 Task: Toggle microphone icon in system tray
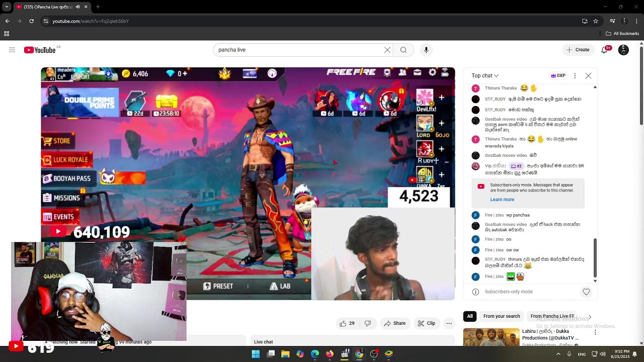[x=569, y=354]
